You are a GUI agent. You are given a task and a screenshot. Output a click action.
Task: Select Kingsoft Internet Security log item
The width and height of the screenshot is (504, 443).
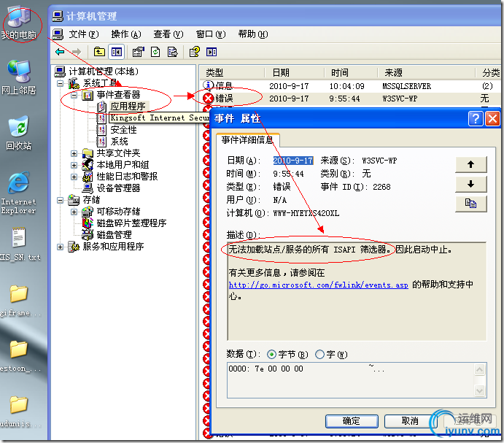[160, 118]
